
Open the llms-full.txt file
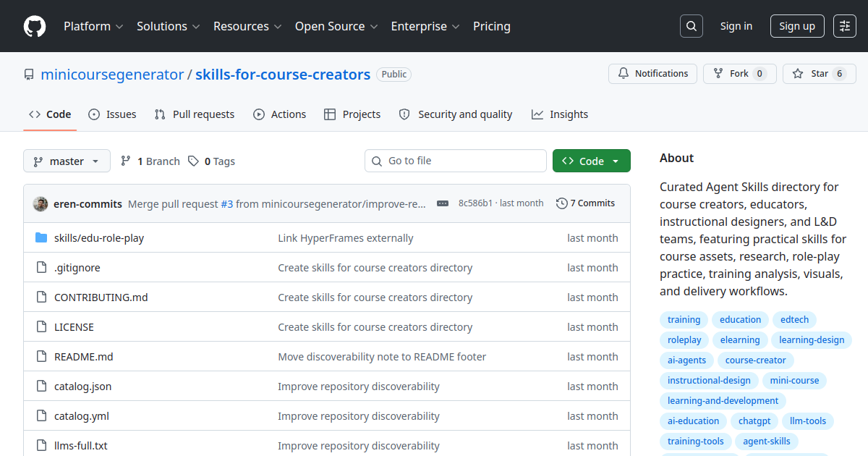81,446
